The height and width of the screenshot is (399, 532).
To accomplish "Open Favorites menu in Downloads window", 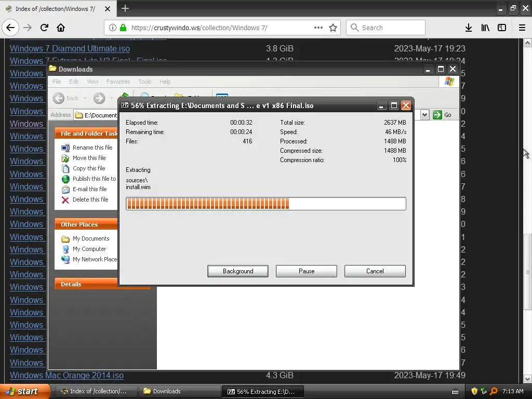I will 118,82.
